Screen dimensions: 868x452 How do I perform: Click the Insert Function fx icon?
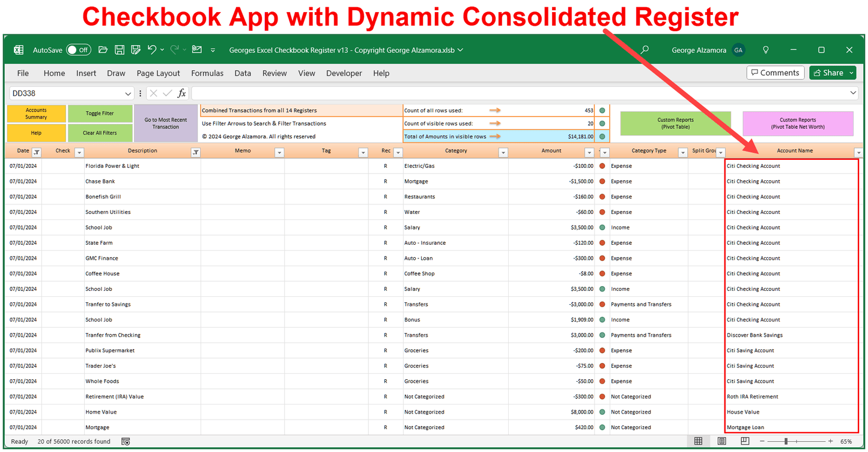(181, 93)
